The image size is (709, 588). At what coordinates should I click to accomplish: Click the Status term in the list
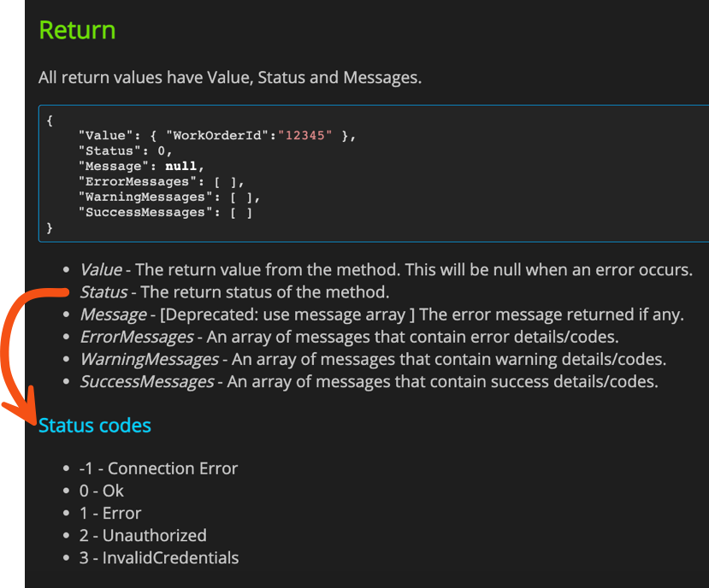click(103, 292)
